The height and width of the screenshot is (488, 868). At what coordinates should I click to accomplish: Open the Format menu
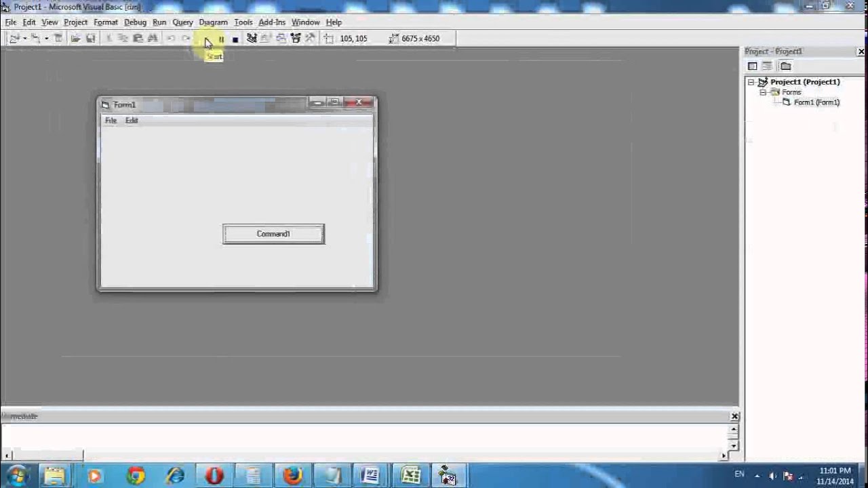tap(106, 22)
